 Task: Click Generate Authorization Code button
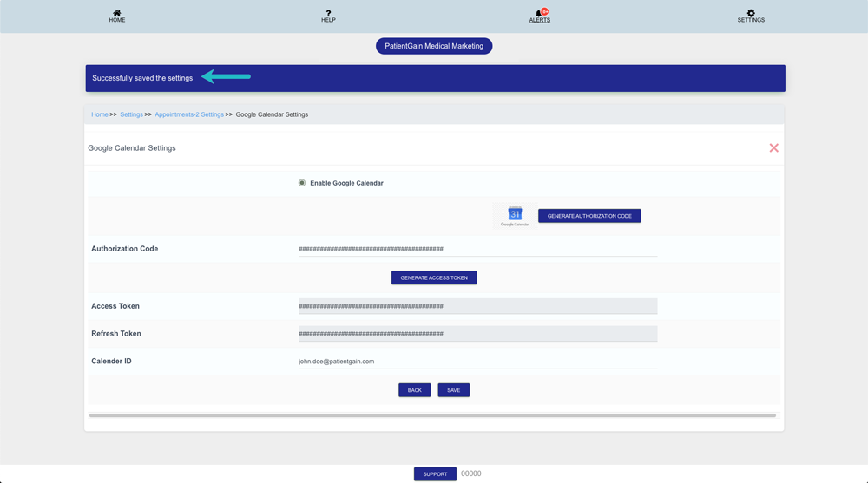point(589,216)
